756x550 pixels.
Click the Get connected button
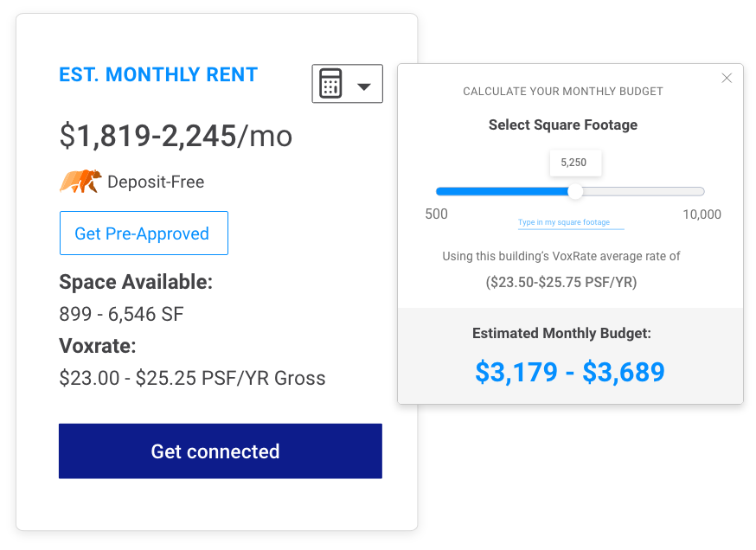(x=221, y=451)
